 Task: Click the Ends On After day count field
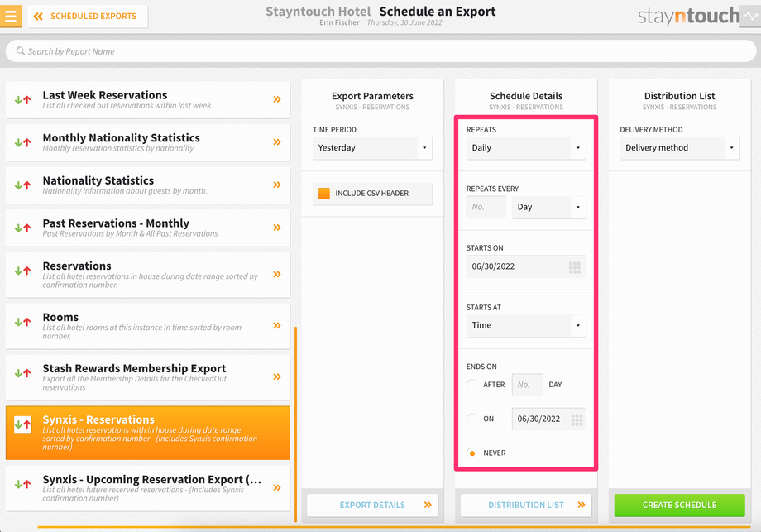(528, 385)
